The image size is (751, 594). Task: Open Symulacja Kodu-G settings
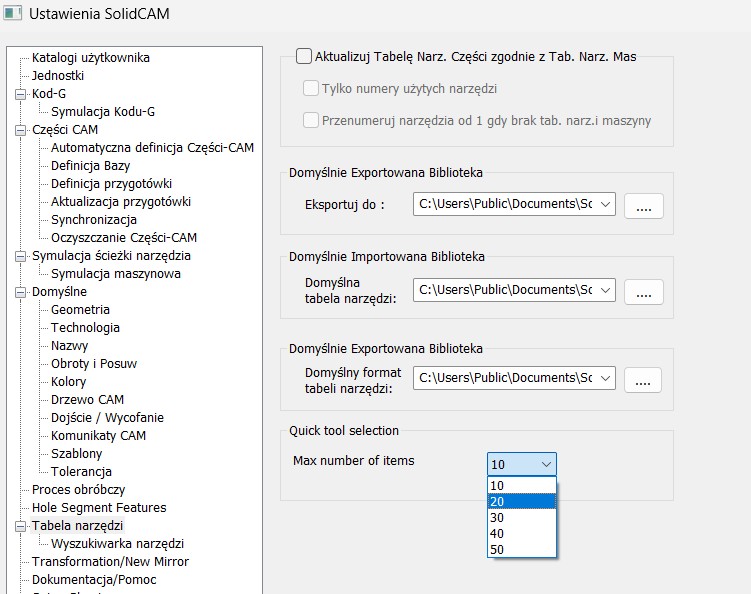103,112
